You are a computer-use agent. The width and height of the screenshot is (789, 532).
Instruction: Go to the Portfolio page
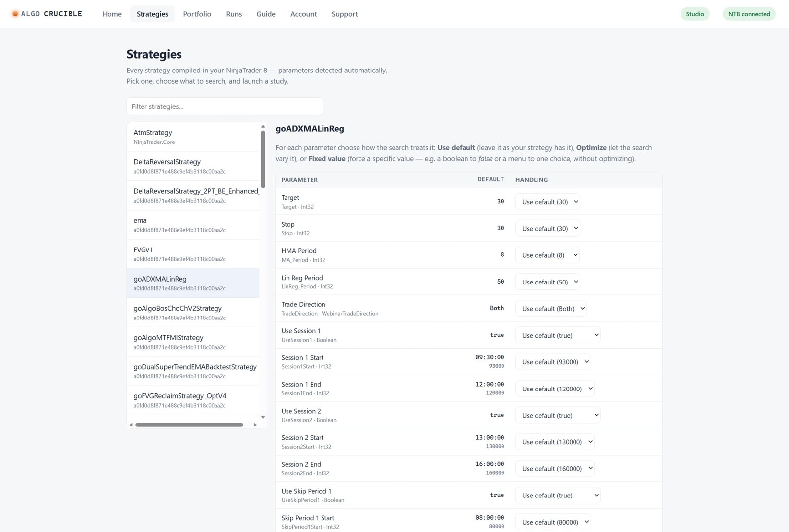[x=197, y=14]
